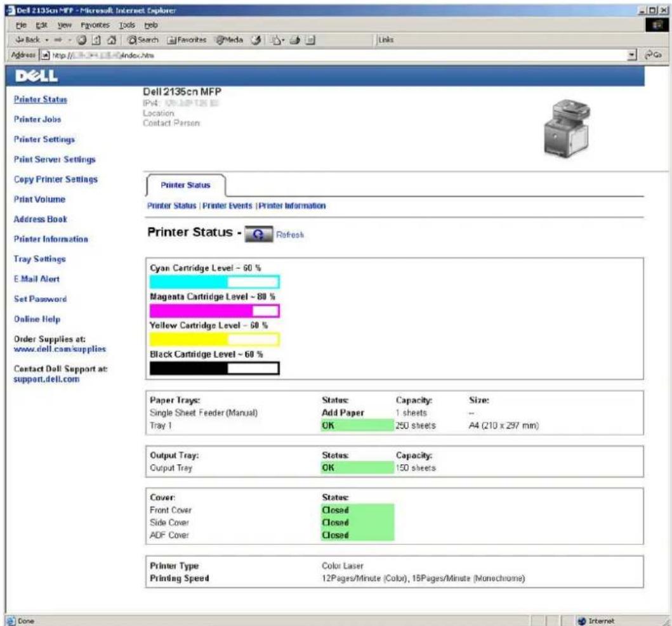The height and width of the screenshot is (626, 672).
Task: Open Printer Settings link
Action: tap(44, 140)
